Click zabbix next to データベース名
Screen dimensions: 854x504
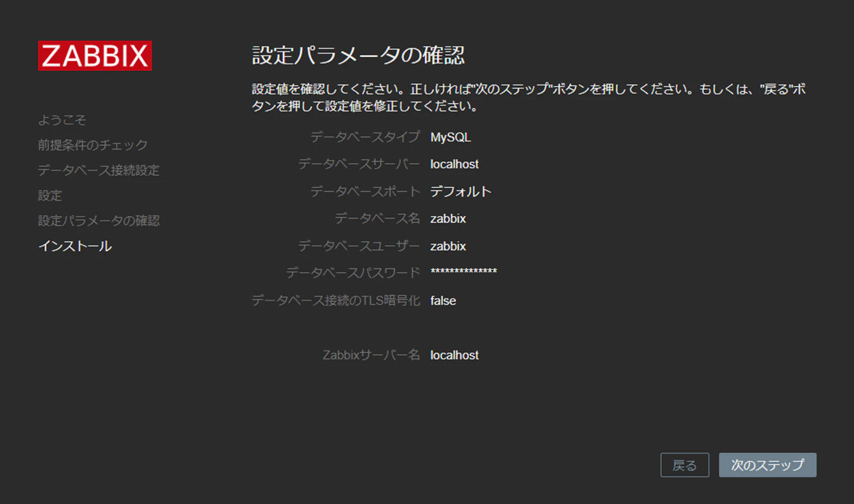coord(448,219)
